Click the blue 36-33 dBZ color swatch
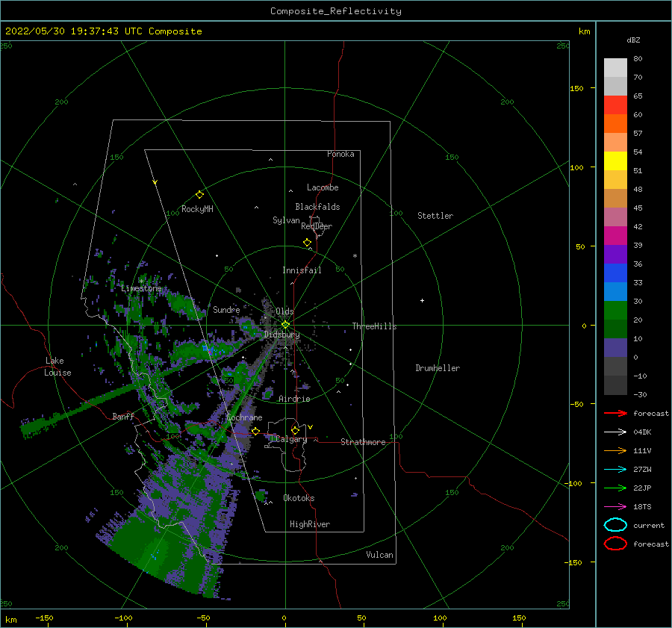The height and width of the screenshot is (628, 672). click(615, 273)
